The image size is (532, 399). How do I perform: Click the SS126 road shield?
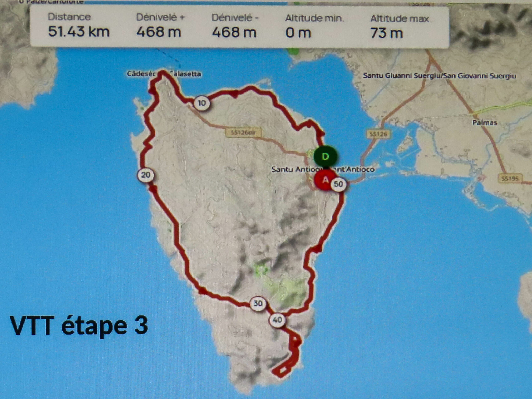[379, 134]
